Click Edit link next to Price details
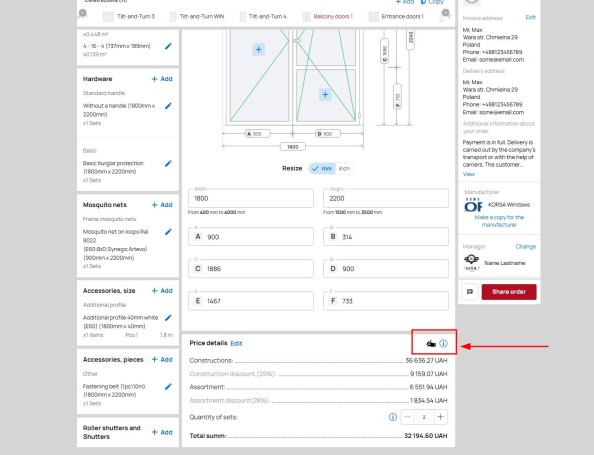594x455 pixels. pos(236,344)
